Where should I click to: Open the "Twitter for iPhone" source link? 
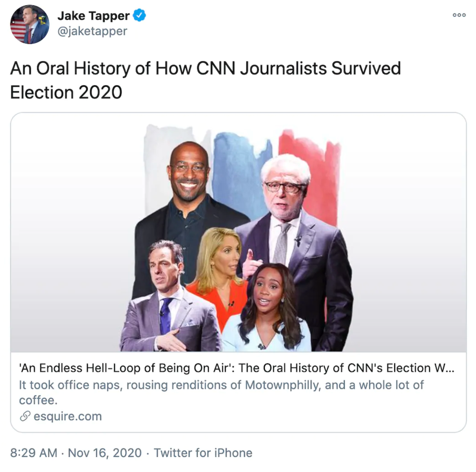(x=203, y=453)
